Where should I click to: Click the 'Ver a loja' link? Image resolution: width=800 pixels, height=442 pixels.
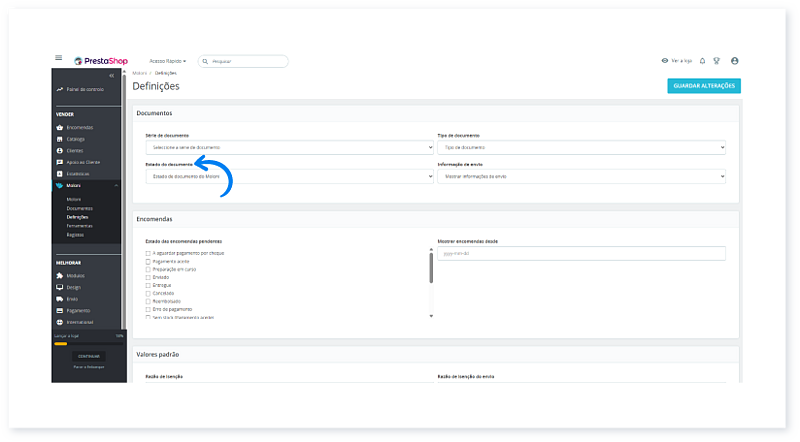point(677,60)
